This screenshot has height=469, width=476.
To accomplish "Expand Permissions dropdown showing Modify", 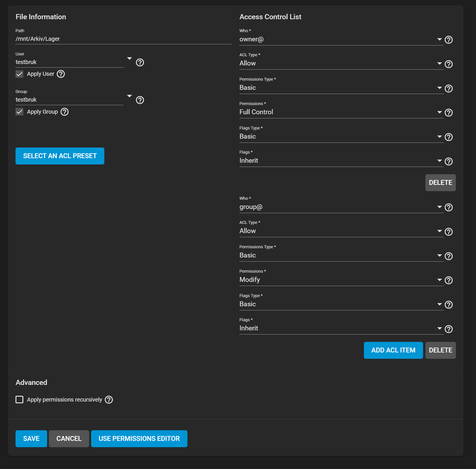I will point(341,280).
